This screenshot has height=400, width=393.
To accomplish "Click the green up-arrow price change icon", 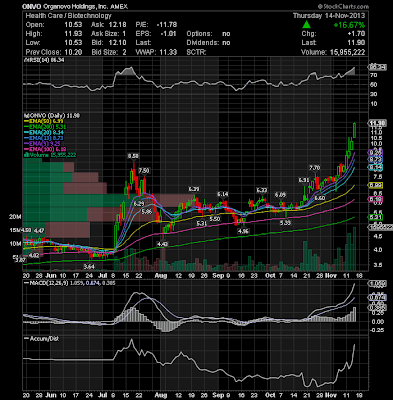I will [x=306, y=25].
